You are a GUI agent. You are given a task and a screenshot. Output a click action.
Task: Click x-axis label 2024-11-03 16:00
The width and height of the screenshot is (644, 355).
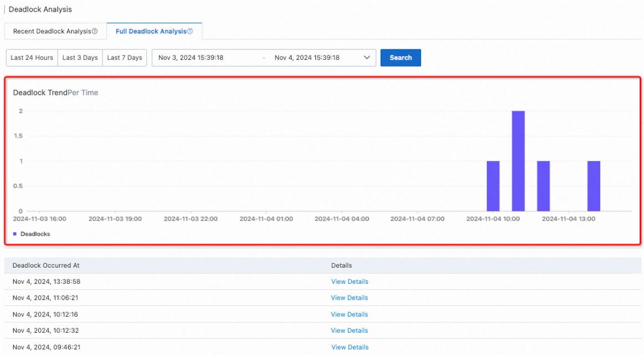pyautogui.click(x=39, y=219)
